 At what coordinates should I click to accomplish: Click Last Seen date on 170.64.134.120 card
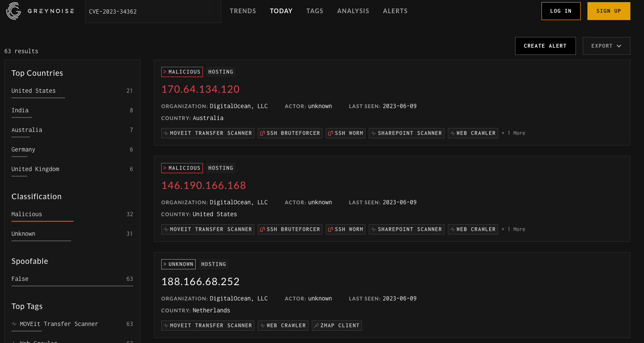click(399, 106)
